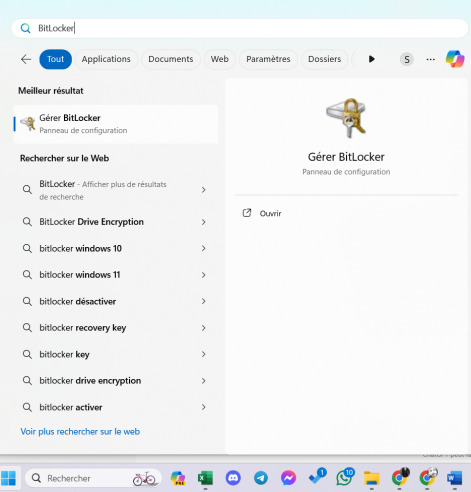Click the S user account avatar

407,59
